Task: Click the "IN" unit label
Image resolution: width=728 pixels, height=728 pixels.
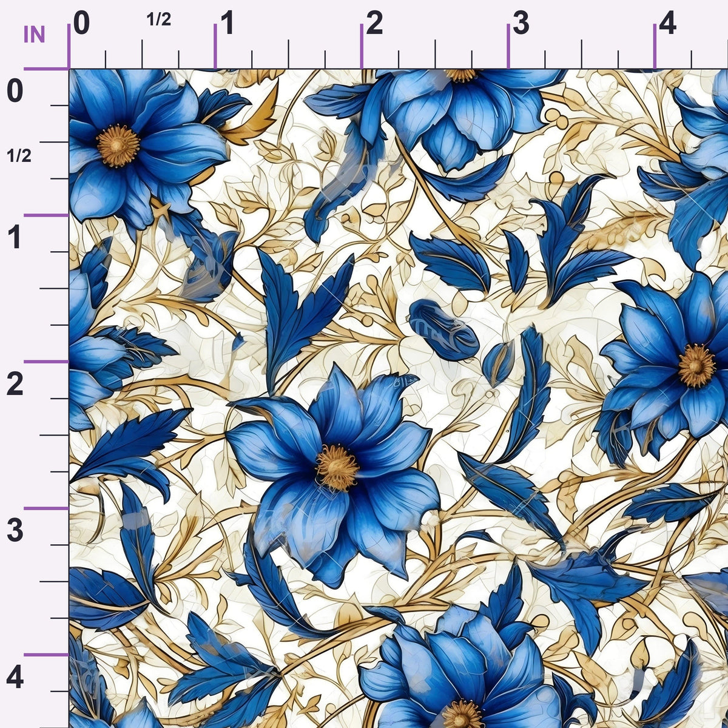Action: tap(35, 35)
